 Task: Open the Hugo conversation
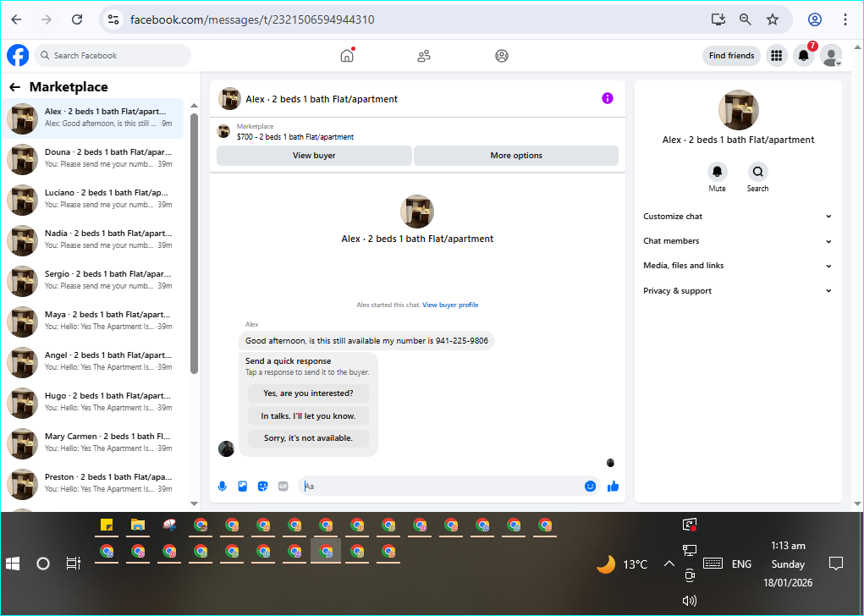tap(93, 403)
